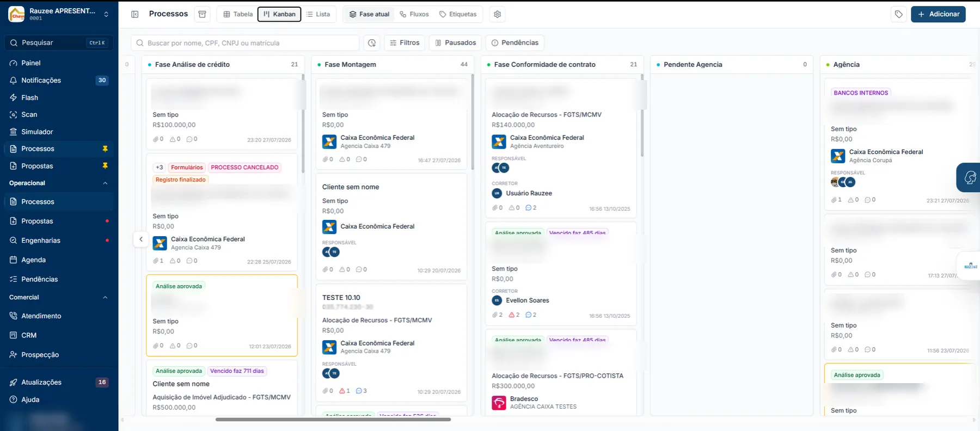Switch to Kanban view
Viewport: 980px width, 431px height.
[279, 14]
